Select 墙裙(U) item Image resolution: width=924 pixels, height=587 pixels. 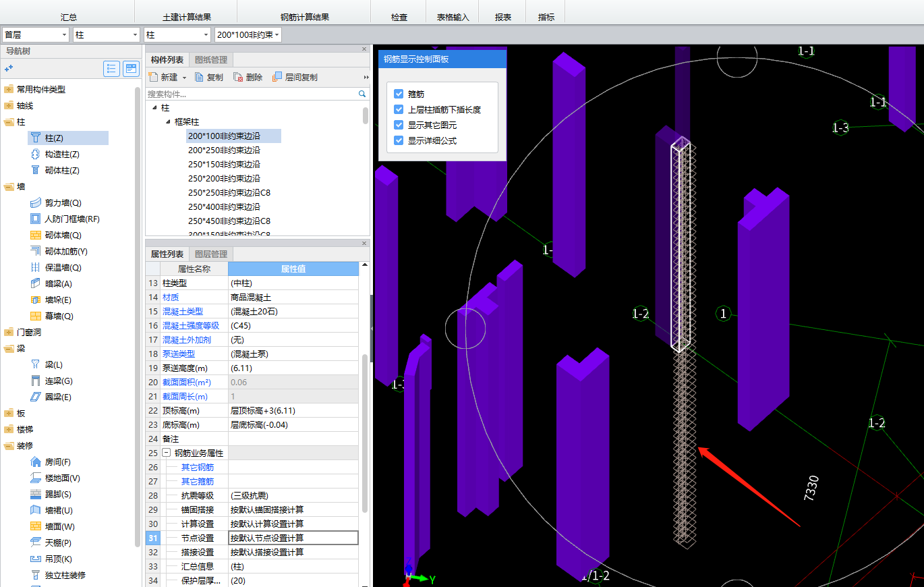59,511
